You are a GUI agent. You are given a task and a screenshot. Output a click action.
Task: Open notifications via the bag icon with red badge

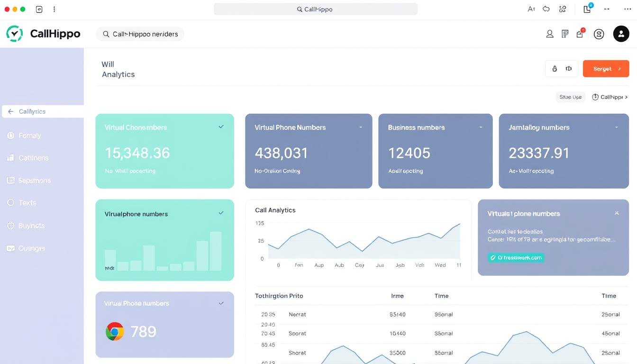pyautogui.click(x=580, y=34)
